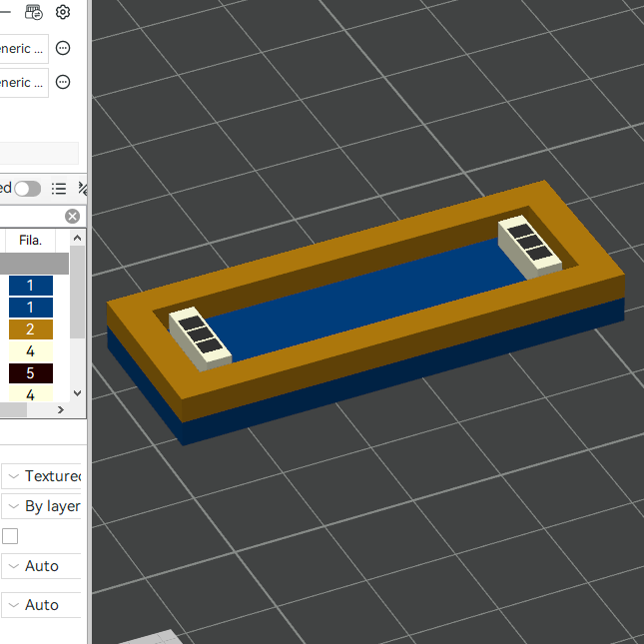Open the printer settings gear icon
The width and height of the screenshot is (644, 644).
click(x=63, y=12)
